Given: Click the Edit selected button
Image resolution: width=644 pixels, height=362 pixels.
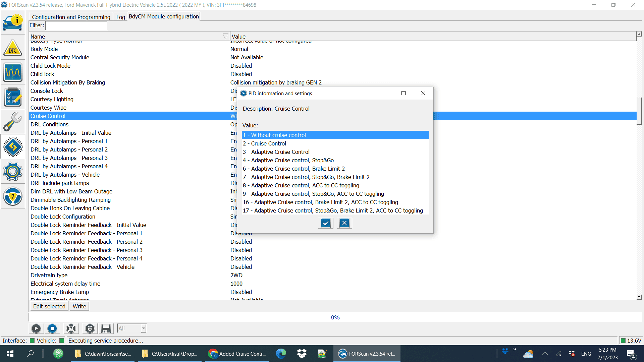Looking at the screenshot, I should coord(49,306).
